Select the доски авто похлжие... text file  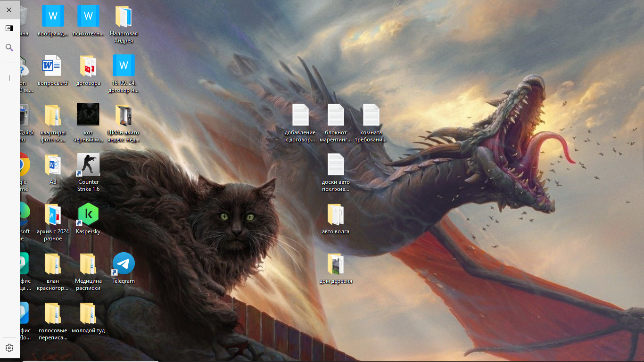[x=336, y=165]
